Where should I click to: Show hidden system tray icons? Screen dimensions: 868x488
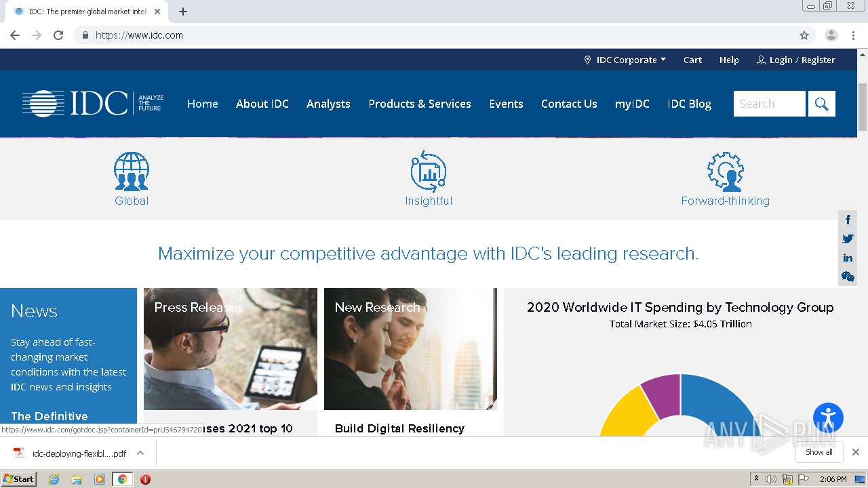click(756, 479)
